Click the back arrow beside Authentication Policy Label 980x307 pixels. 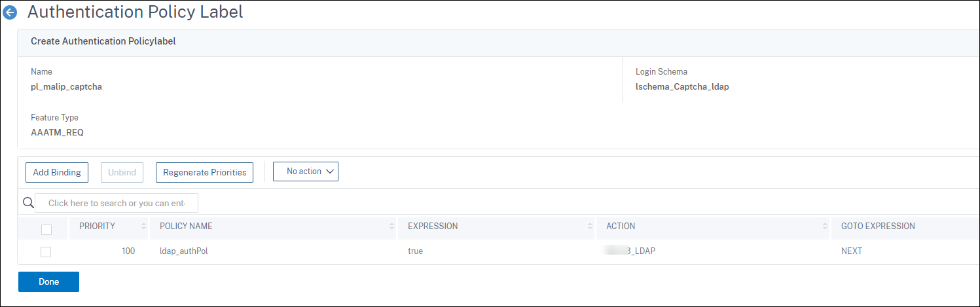tap(10, 12)
